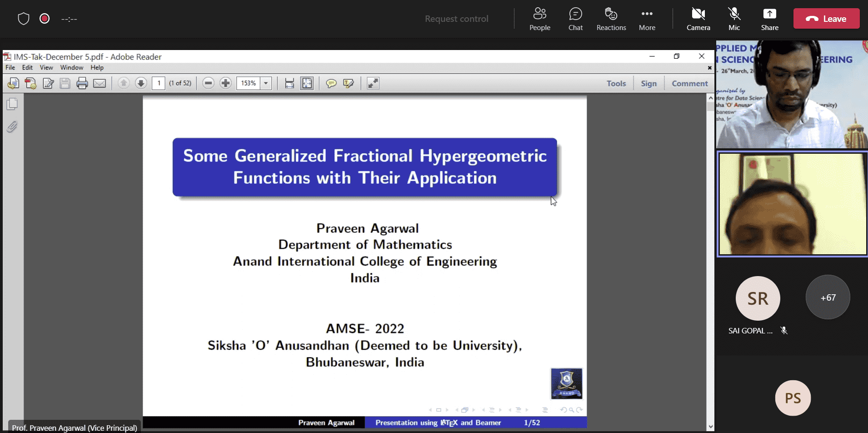Screen dimensions: 868x433
Task: Zoom out using the minus button
Action: coord(209,83)
